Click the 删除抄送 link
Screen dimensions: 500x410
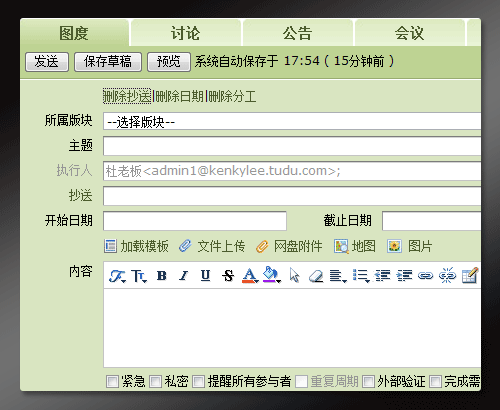point(127,96)
